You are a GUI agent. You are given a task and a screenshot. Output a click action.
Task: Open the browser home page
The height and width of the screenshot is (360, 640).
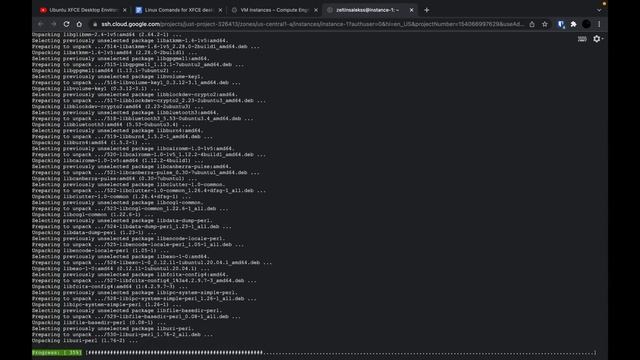tap(79, 24)
